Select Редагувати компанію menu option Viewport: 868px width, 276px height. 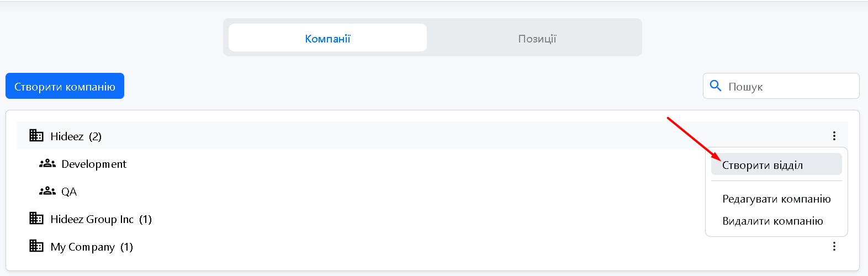[776, 199]
